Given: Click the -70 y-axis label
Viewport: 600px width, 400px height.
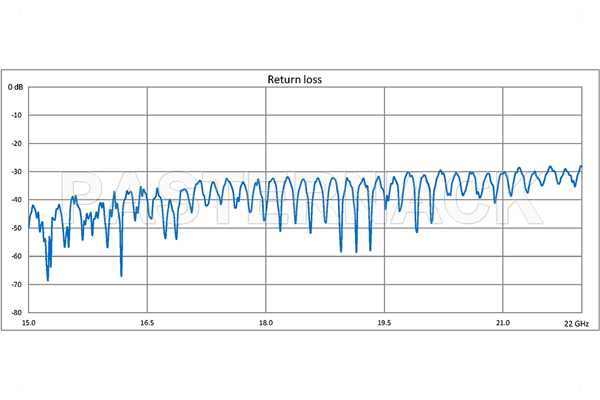Looking at the screenshot, I should point(17,285).
